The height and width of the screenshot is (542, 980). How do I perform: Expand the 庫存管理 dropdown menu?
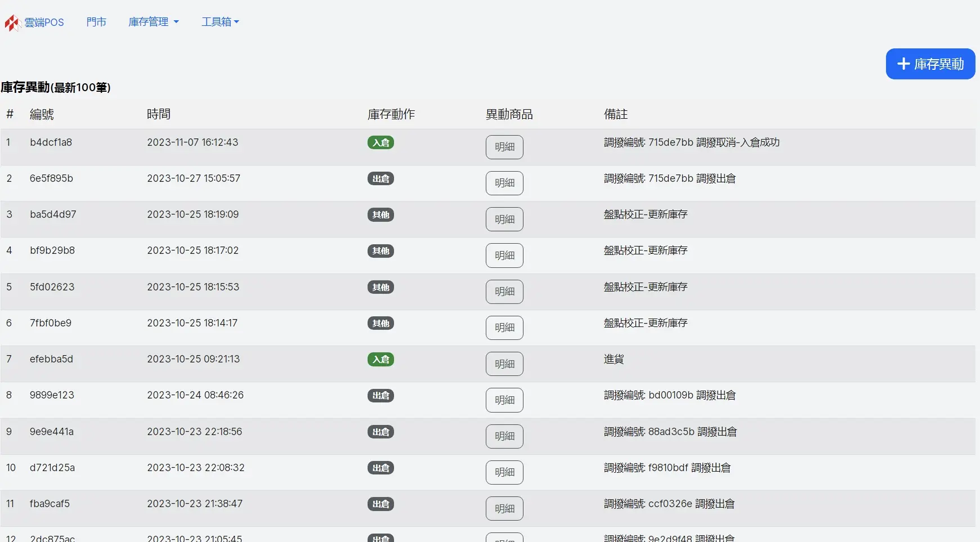click(x=153, y=22)
